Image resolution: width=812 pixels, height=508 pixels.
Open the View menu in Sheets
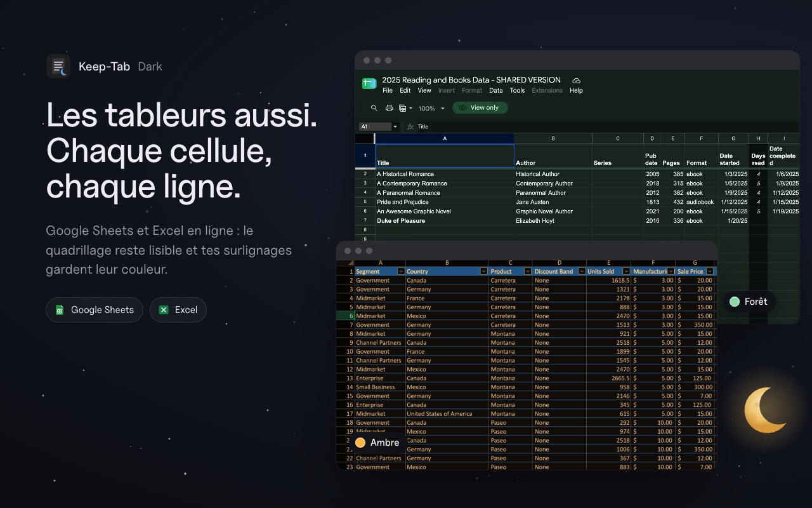(x=424, y=90)
